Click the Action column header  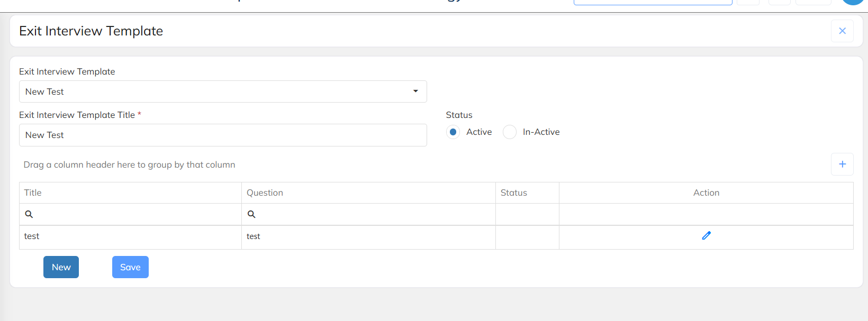click(706, 193)
